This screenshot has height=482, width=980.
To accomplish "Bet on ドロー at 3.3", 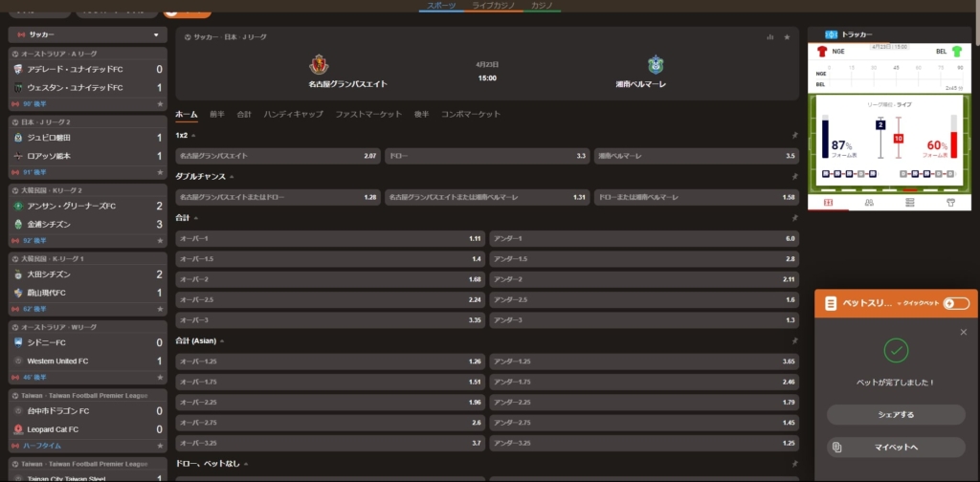I will [x=487, y=156].
